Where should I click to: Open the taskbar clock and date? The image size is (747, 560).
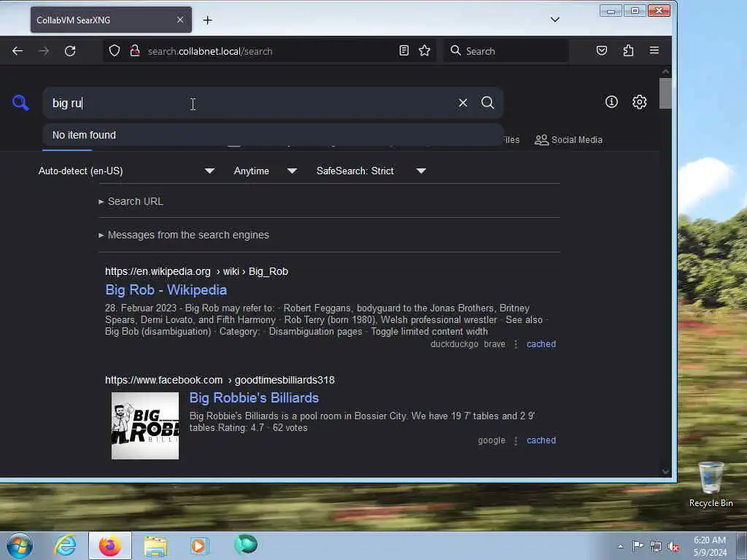710,546
